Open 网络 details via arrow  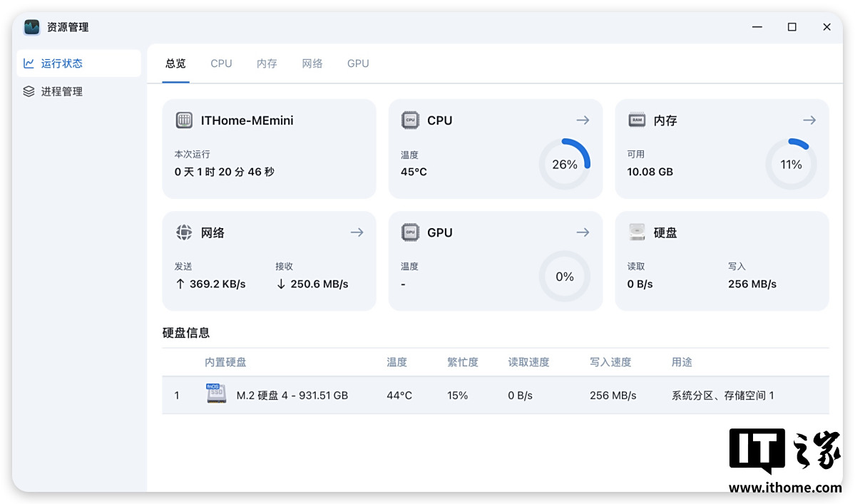tap(357, 232)
